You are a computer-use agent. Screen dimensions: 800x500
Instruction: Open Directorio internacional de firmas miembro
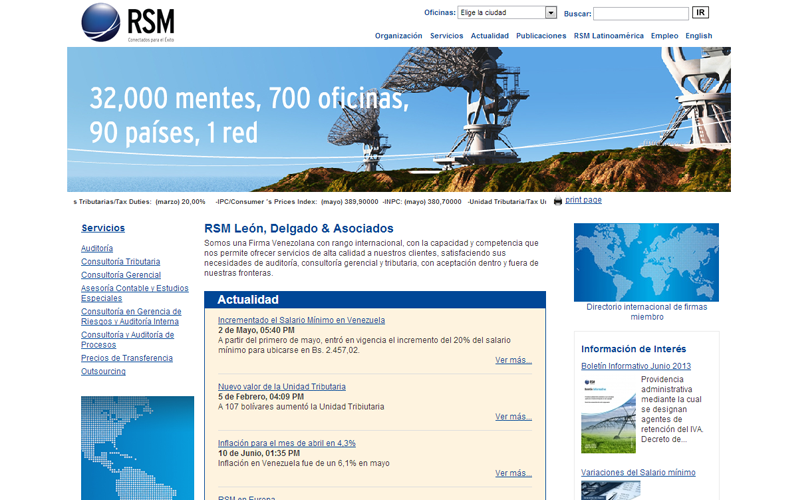[x=646, y=312]
